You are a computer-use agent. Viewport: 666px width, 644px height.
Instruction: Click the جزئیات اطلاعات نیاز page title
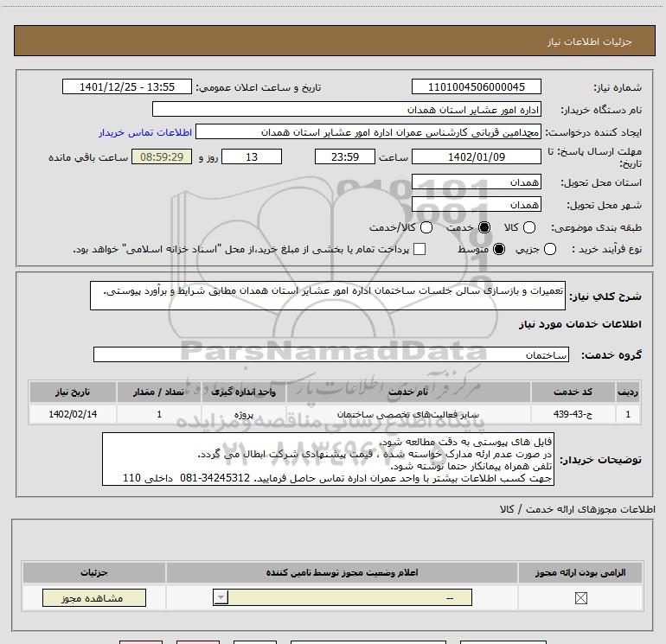click(x=590, y=41)
